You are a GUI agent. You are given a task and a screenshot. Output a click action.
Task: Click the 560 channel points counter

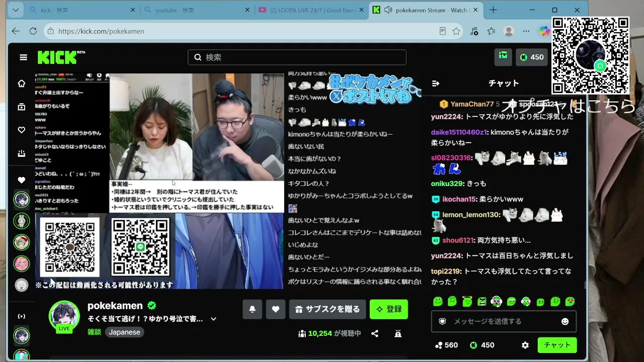pos(446,345)
